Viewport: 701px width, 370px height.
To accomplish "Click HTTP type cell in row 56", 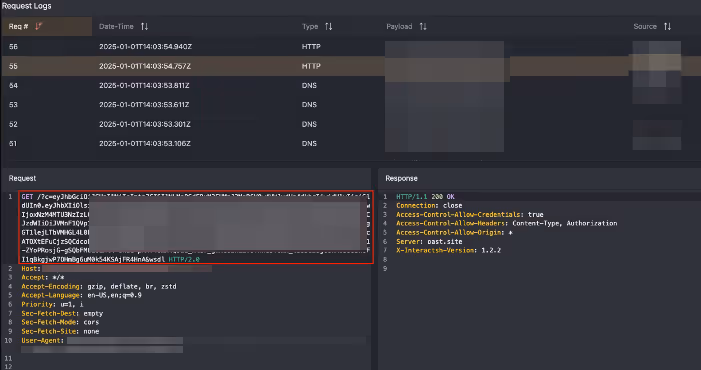I will coord(311,46).
